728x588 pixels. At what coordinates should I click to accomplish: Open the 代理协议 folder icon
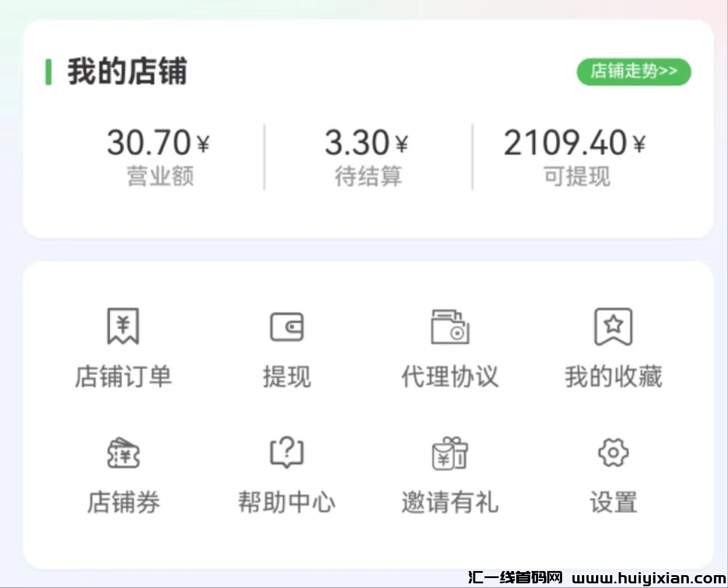pyautogui.click(x=450, y=327)
